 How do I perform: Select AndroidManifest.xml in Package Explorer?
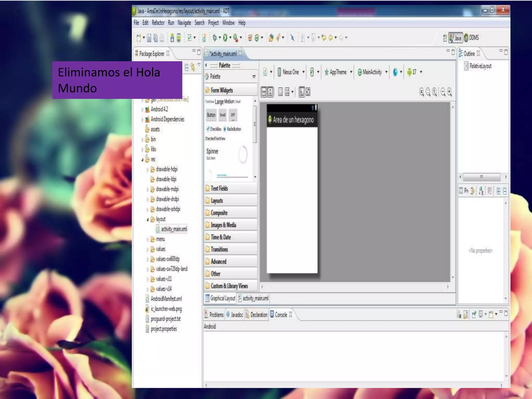click(166, 299)
